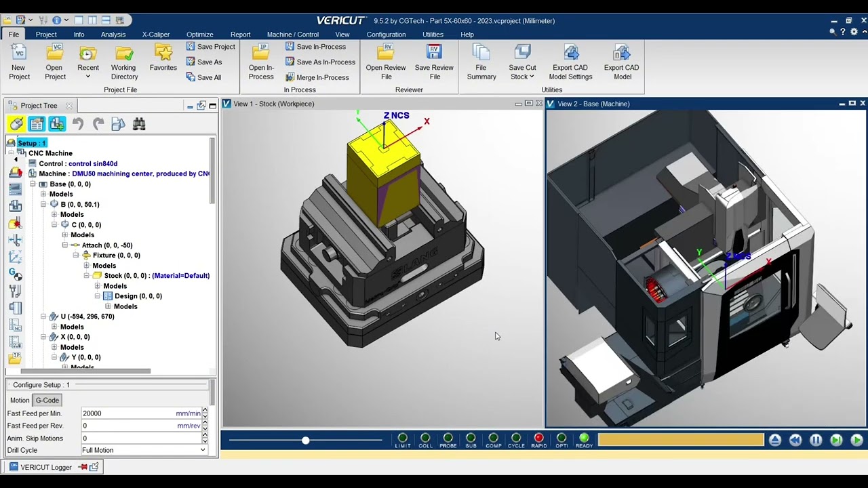Click the side-by-side view layout icon

tap(93, 20)
